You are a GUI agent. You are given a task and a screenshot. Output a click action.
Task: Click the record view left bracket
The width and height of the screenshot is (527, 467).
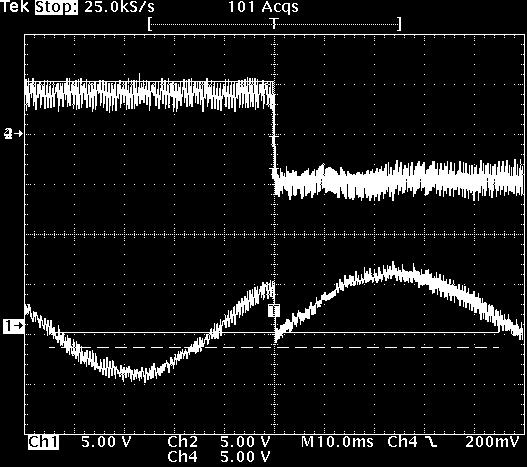(150, 24)
